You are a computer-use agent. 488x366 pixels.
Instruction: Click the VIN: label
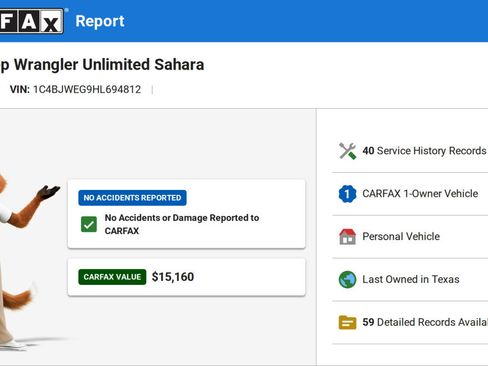pyautogui.click(x=20, y=89)
